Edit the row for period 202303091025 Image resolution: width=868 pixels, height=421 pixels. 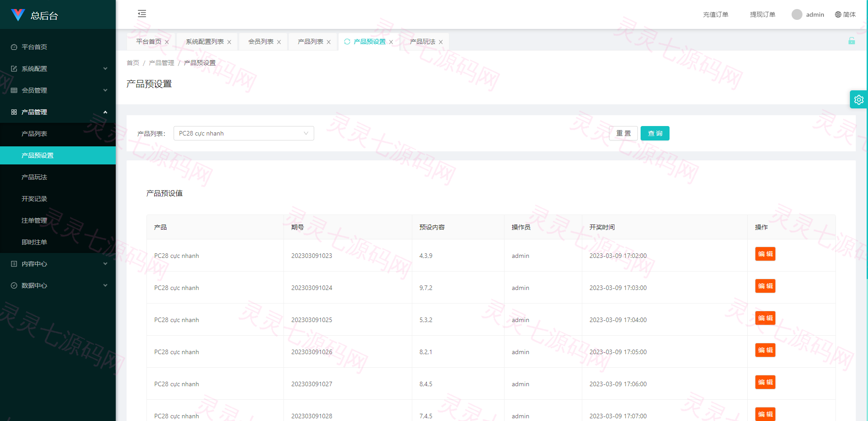click(x=765, y=318)
